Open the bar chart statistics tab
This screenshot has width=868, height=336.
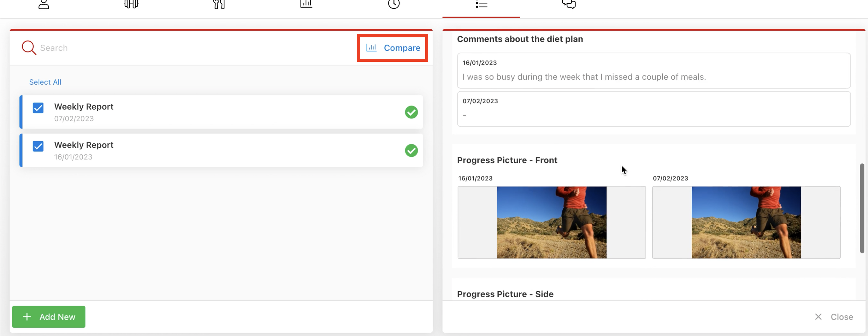click(x=306, y=4)
